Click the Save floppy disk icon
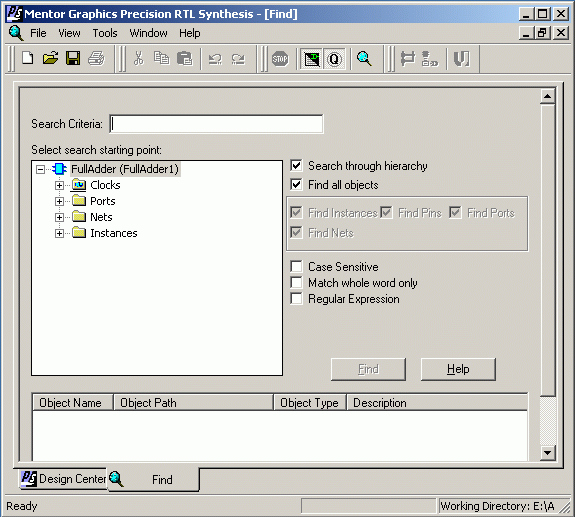 tap(73, 58)
